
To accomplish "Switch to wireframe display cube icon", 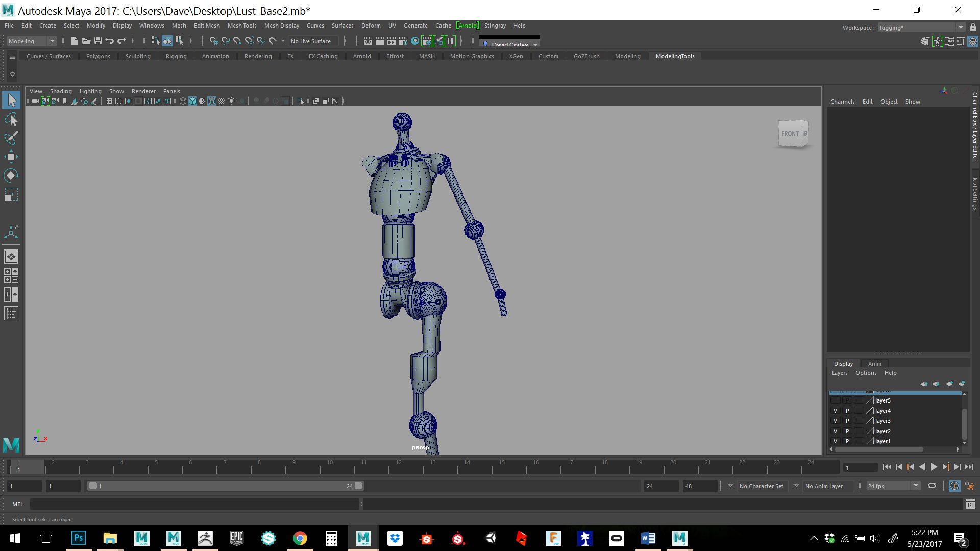I will (x=183, y=101).
